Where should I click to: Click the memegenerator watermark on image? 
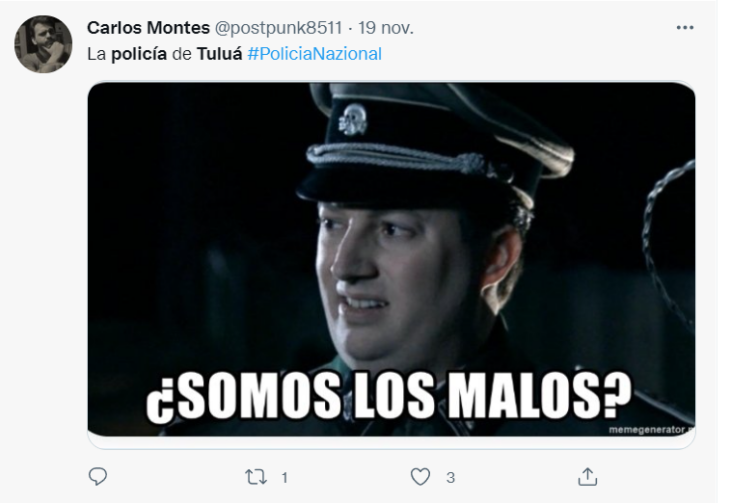click(x=651, y=429)
